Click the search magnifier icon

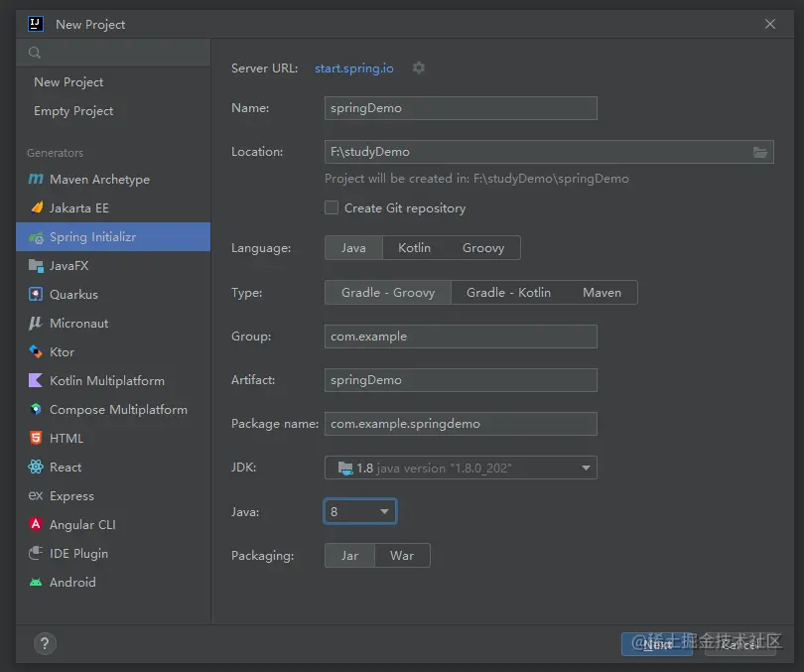[x=35, y=53]
